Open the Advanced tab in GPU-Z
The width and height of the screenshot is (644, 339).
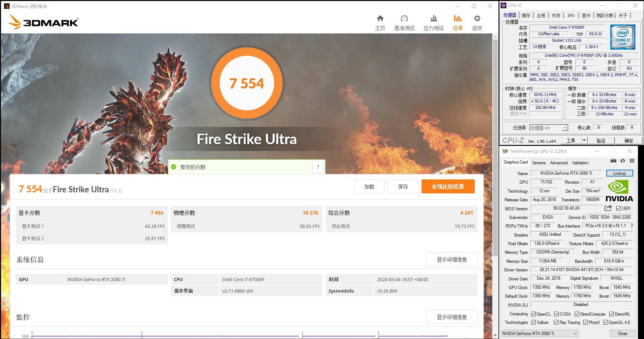tap(559, 163)
